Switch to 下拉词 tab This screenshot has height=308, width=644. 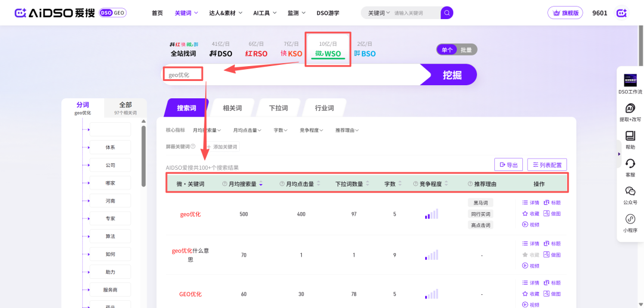coord(278,108)
